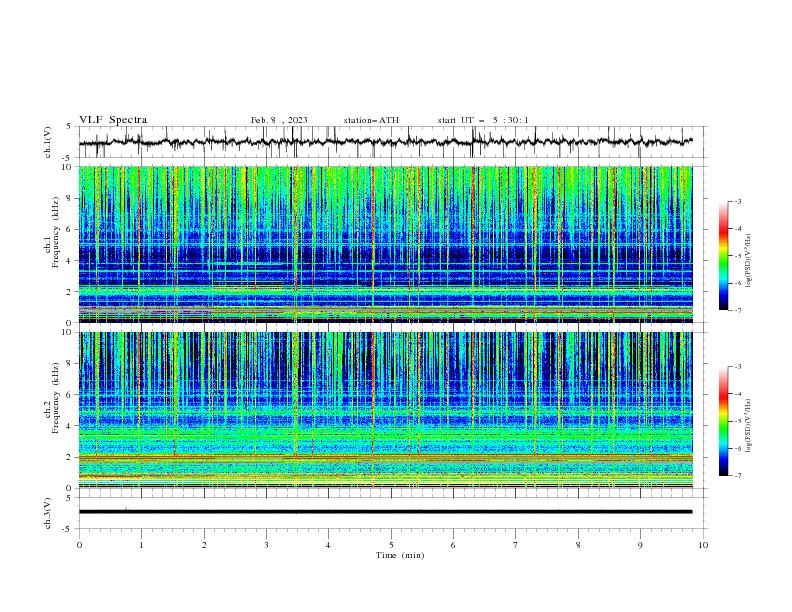Click the ch.2 PSD color scale bar
This screenshot has width=792, height=612.
tap(723, 421)
